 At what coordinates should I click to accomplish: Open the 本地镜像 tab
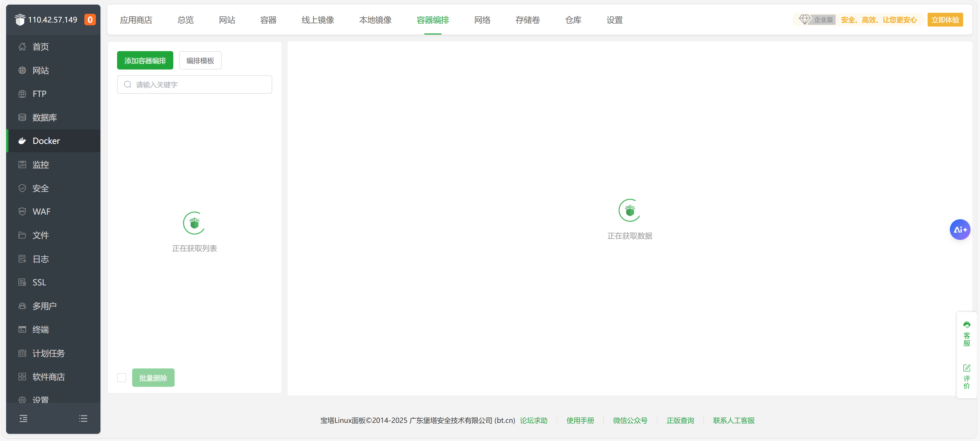coord(375,20)
